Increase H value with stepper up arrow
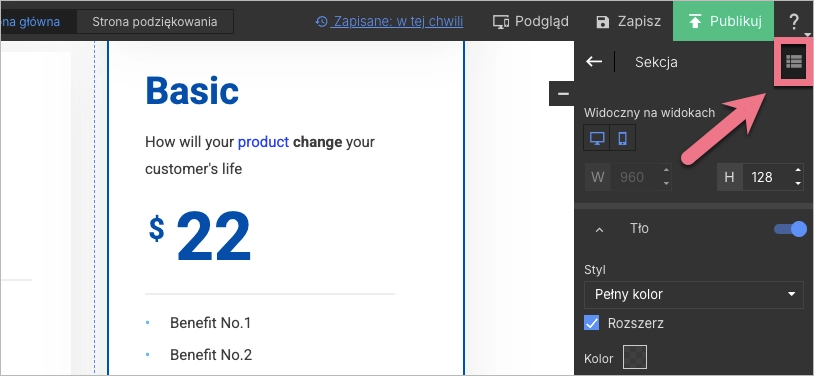 point(798,170)
